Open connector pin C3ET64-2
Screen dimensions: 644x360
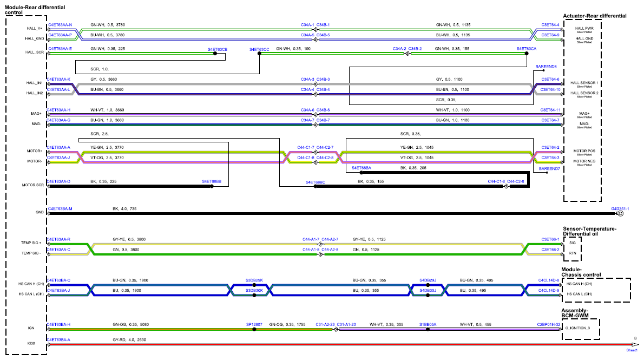coord(550,148)
